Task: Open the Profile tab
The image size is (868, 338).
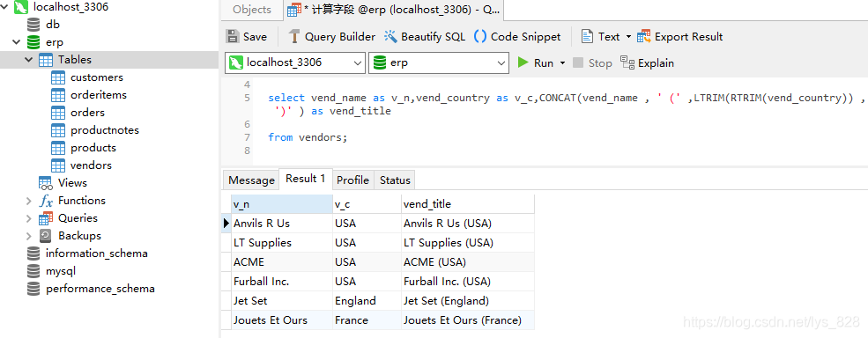Action: 352,180
